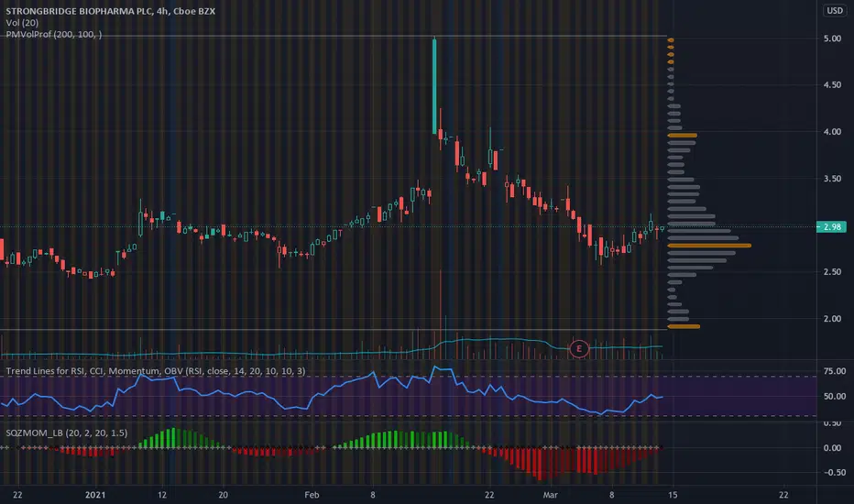Viewport: 854px width, 504px height.
Task: Select the SQZMOM_LB (20, 2, 20, 1.5) label
Action: click(x=67, y=433)
